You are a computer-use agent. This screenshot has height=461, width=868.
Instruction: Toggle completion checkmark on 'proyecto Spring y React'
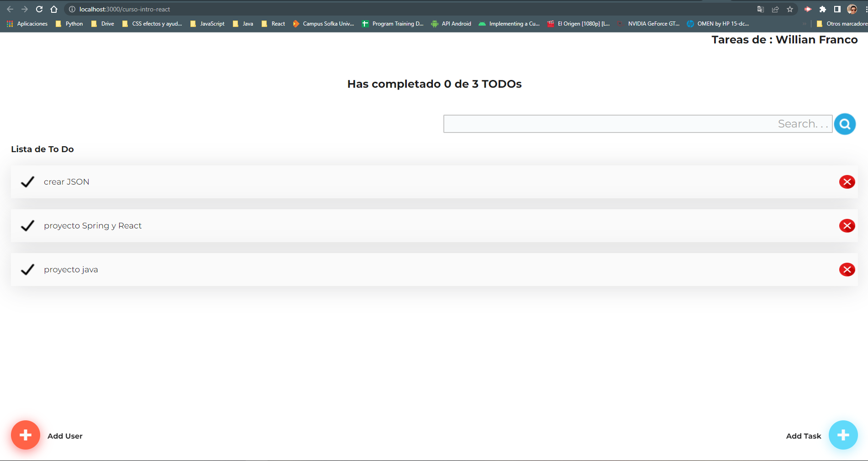[27, 225]
